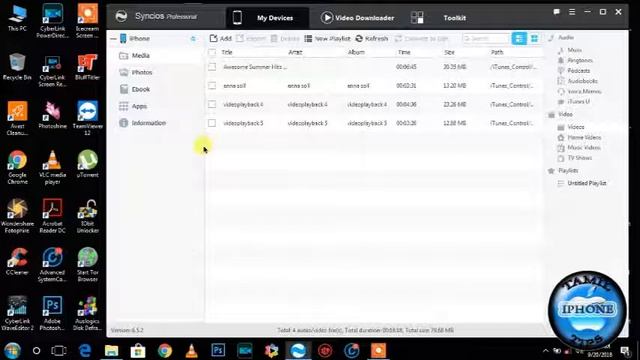Open VLC media player desktop shortcut
This screenshot has width=640, height=360.
[52, 167]
